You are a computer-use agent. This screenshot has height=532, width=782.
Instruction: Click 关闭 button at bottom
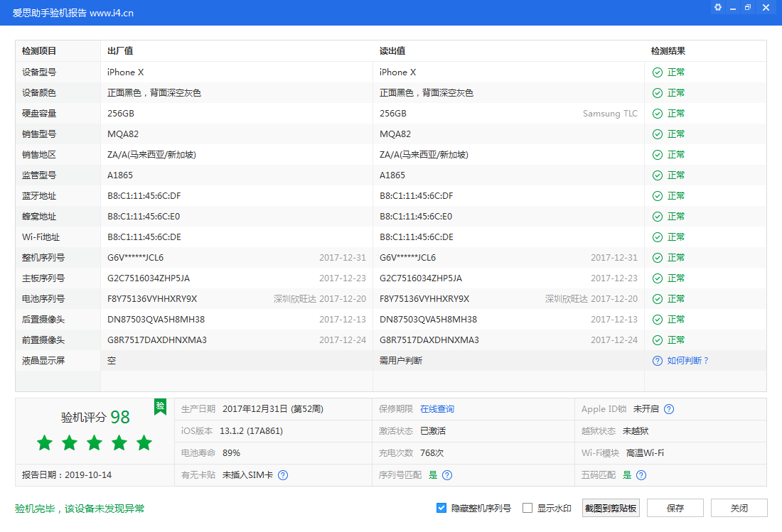pos(739,508)
